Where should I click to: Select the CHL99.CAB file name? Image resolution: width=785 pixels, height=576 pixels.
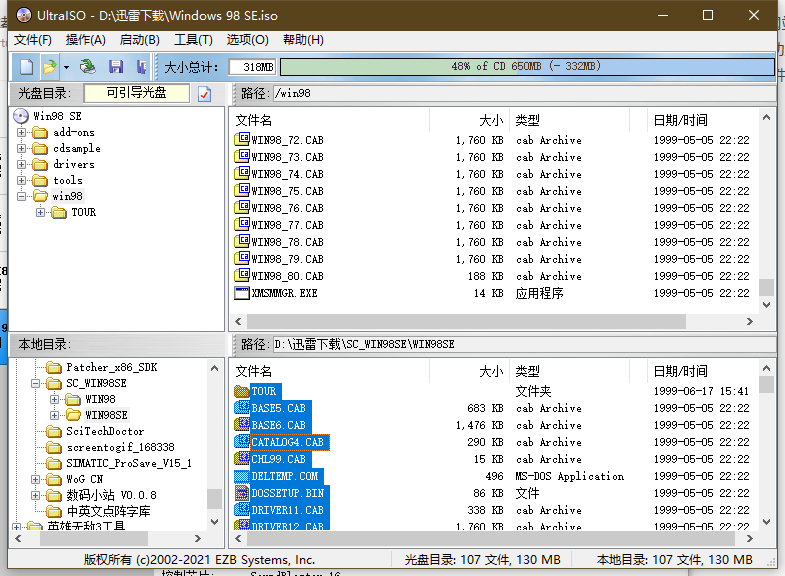point(278,459)
